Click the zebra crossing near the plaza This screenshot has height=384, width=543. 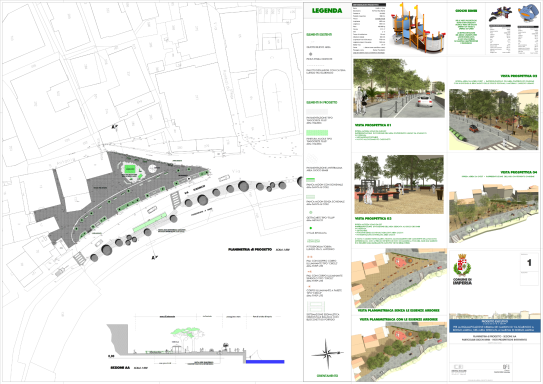coord(176,200)
